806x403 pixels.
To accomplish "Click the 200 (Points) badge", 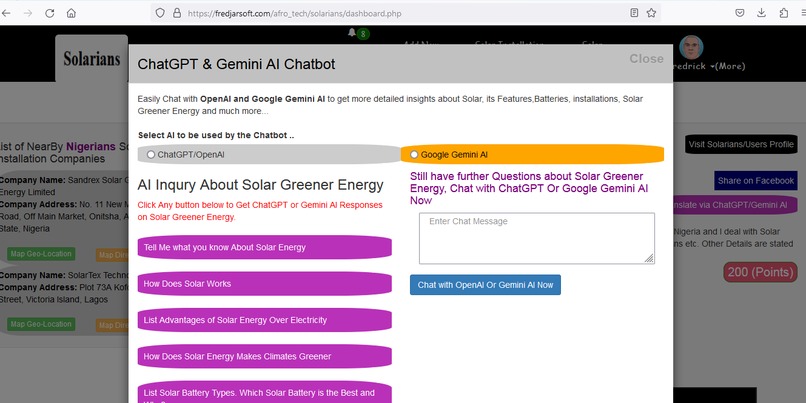I will point(760,272).
